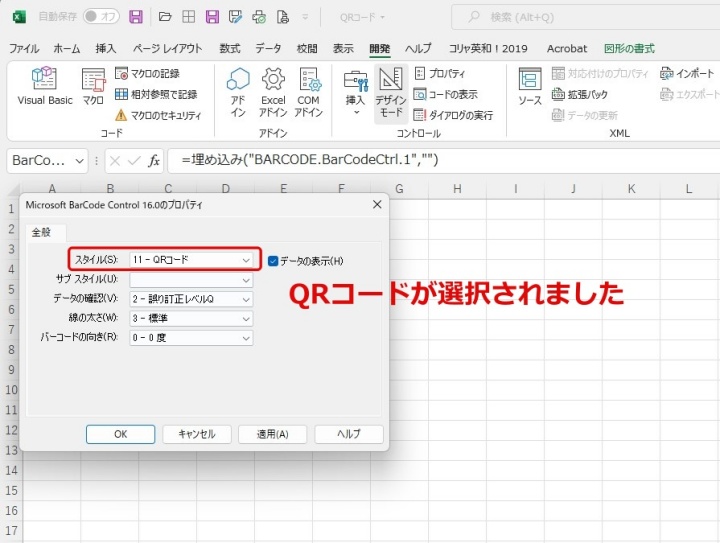Switch to the データ tab

tap(268, 48)
